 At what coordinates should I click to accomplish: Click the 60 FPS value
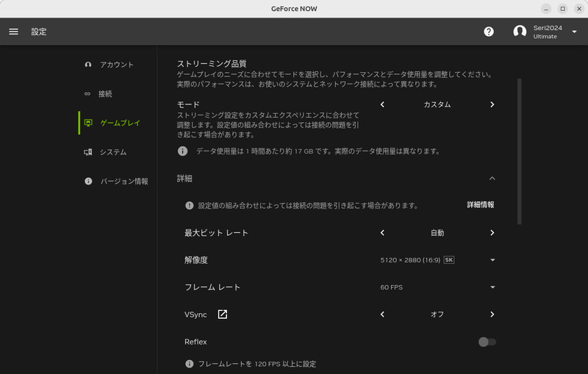pyautogui.click(x=392, y=287)
